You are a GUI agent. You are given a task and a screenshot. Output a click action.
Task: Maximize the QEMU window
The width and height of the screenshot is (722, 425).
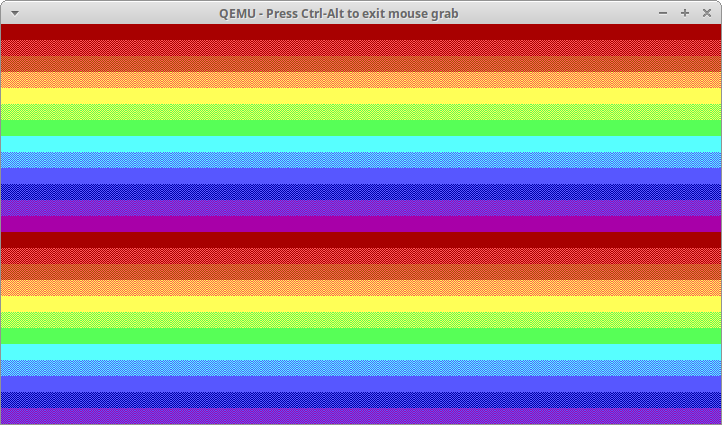[685, 13]
